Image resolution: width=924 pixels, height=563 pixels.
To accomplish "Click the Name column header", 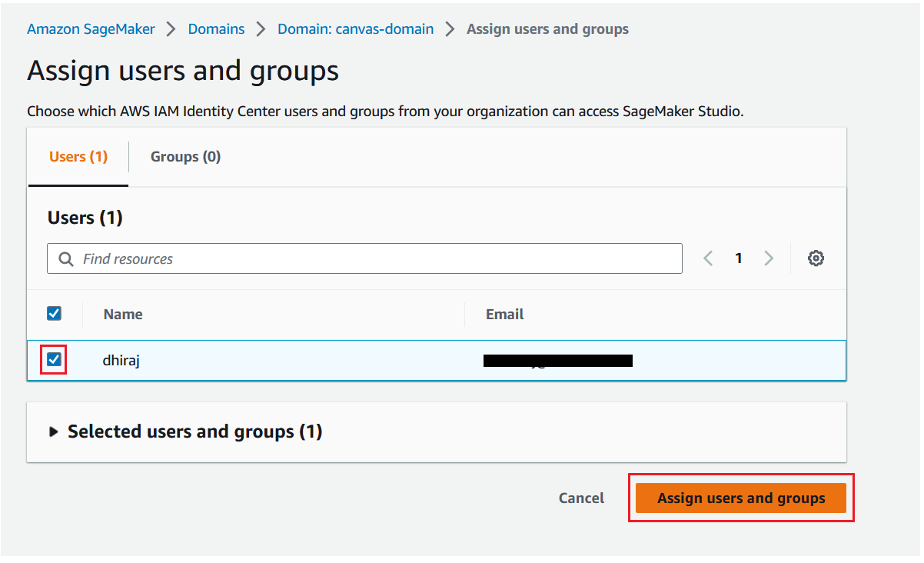I will coord(123,314).
